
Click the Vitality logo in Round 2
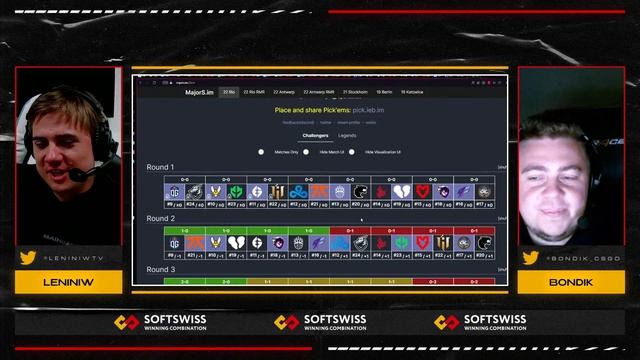(216, 243)
